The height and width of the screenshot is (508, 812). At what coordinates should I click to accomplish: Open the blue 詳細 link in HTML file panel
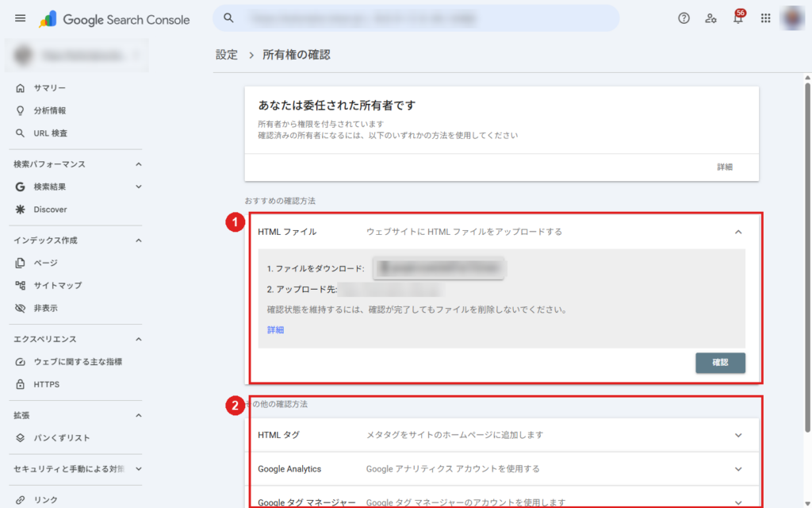tap(275, 329)
